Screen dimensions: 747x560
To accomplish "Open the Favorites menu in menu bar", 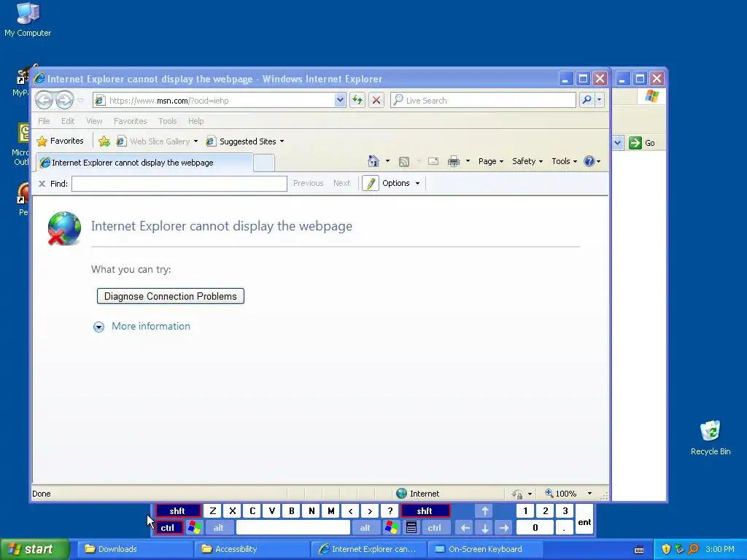I will pos(130,121).
